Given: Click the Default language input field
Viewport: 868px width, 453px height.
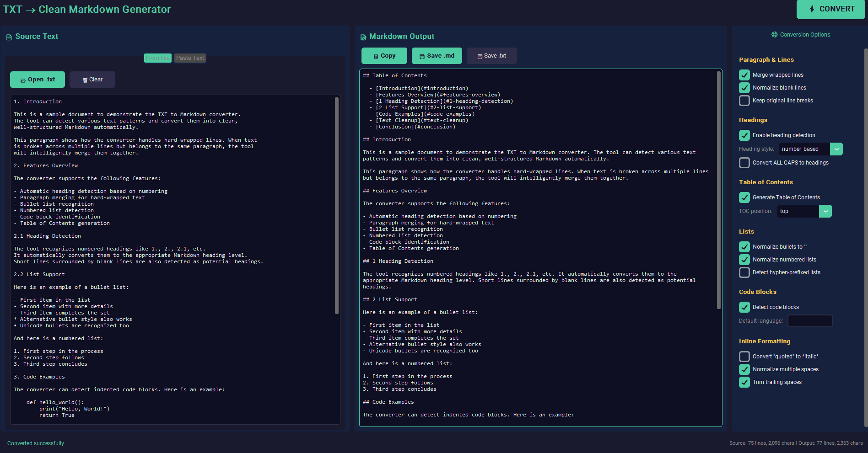Looking at the screenshot, I should [810, 321].
